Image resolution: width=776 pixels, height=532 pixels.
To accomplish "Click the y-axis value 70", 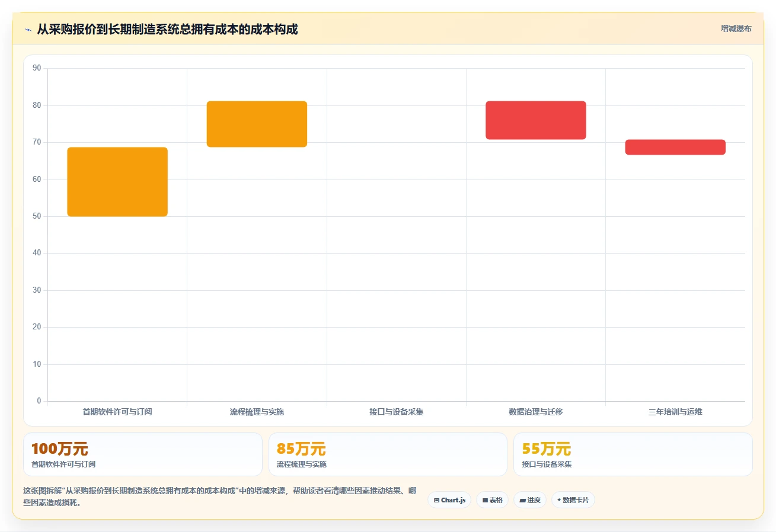I will [x=37, y=142].
